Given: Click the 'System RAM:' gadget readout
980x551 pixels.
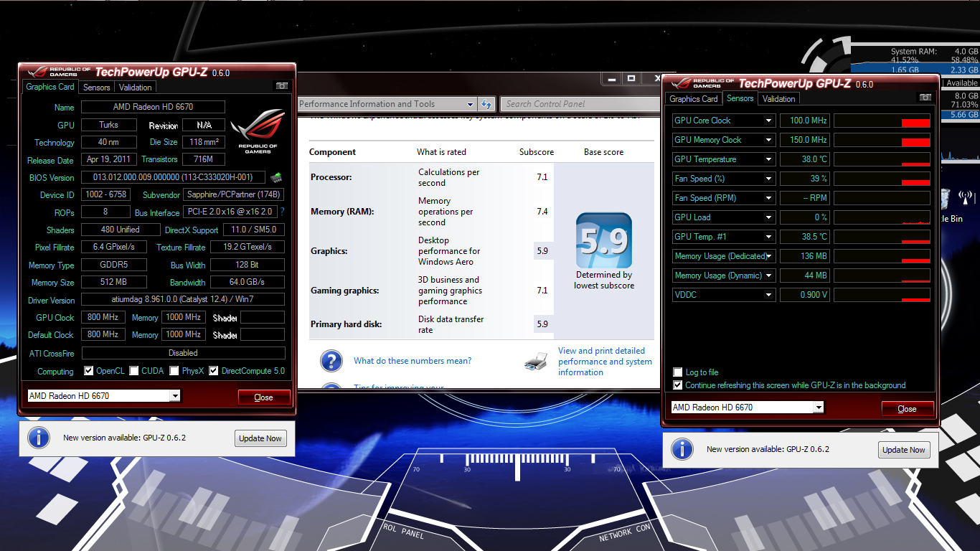Looking at the screenshot, I should click(x=913, y=52).
